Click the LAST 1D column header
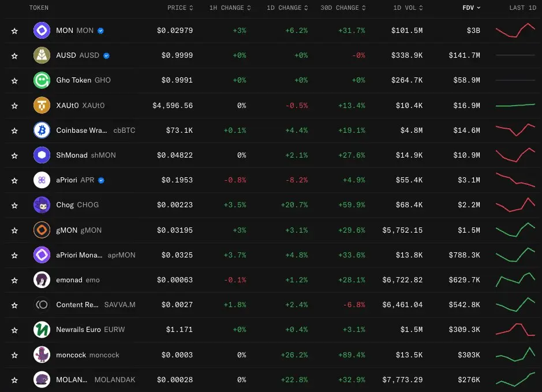This screenshot has width=542, height=392. [x=522, y=8]
